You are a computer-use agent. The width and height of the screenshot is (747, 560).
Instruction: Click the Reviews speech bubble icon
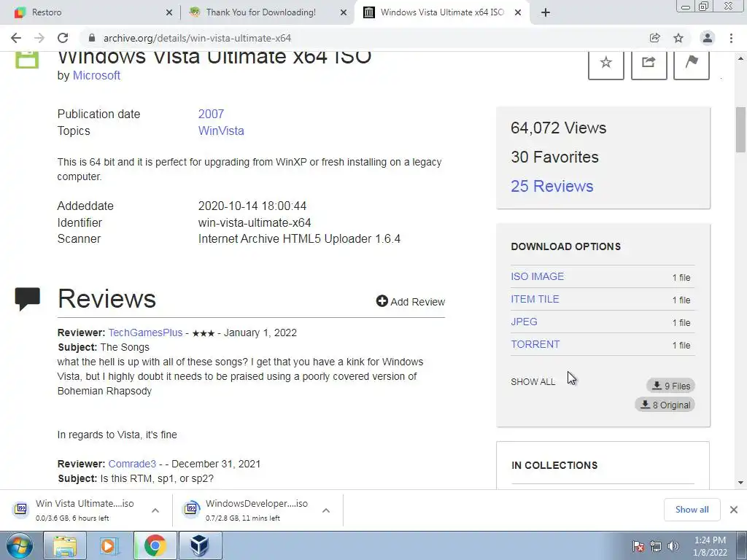[28, 298]
